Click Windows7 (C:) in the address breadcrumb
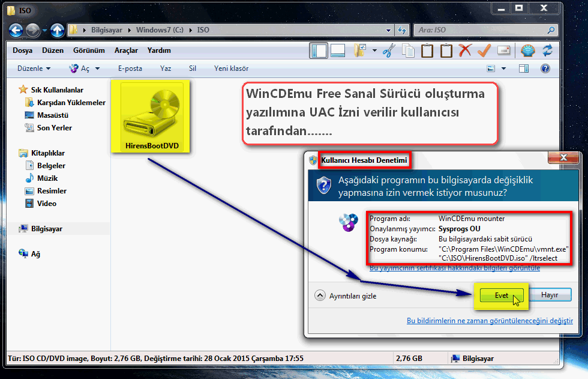 point(160,30)
